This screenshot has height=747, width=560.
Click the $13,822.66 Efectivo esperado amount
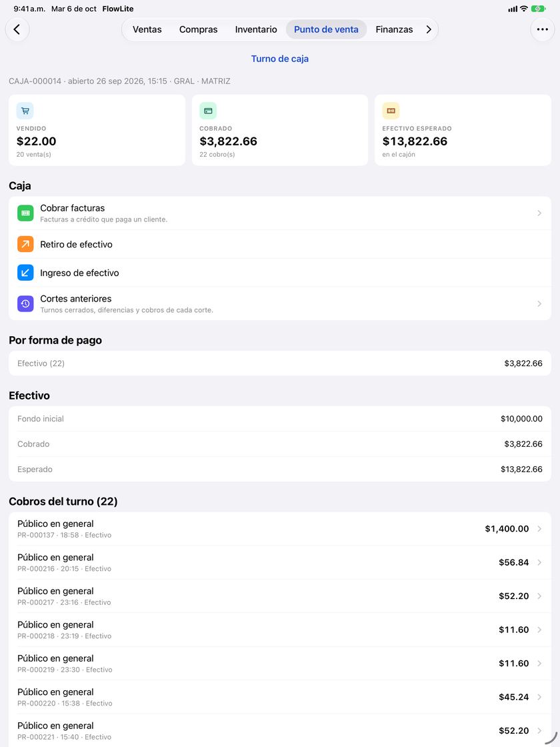coord(415,141)
